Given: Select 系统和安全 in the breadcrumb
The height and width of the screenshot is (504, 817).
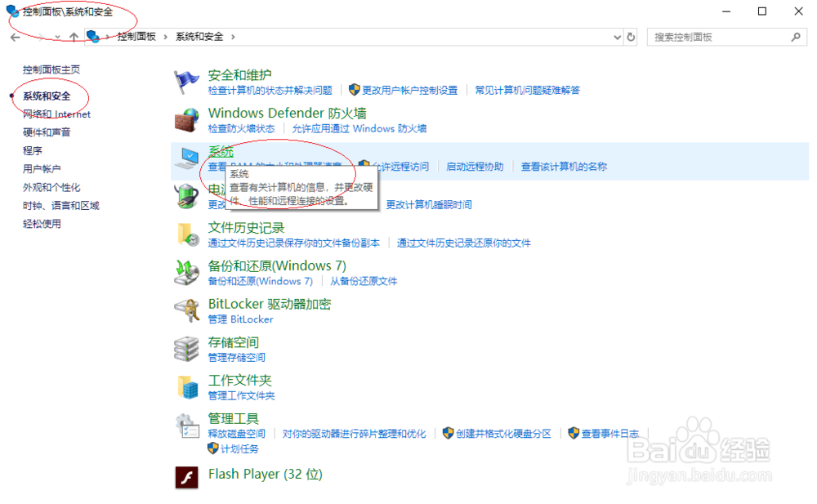Looking at the screenshot, I should [199, 37].
